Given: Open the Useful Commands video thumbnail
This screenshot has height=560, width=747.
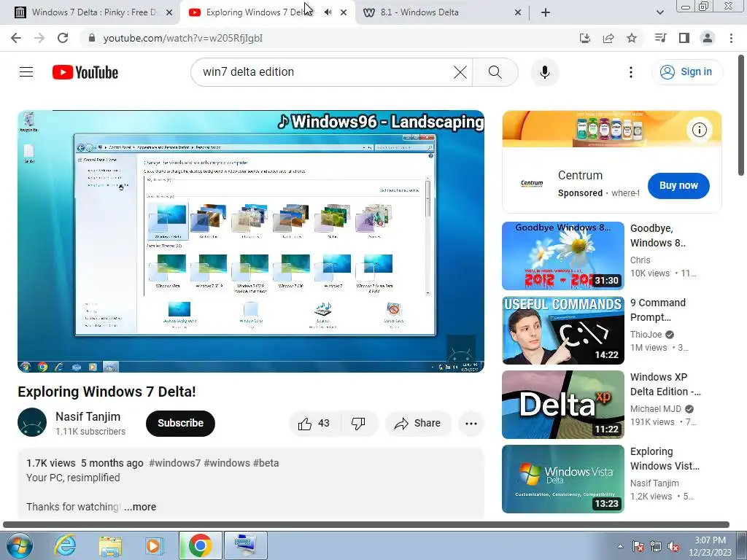Looking at the screenshot, I should coord(563,330).
